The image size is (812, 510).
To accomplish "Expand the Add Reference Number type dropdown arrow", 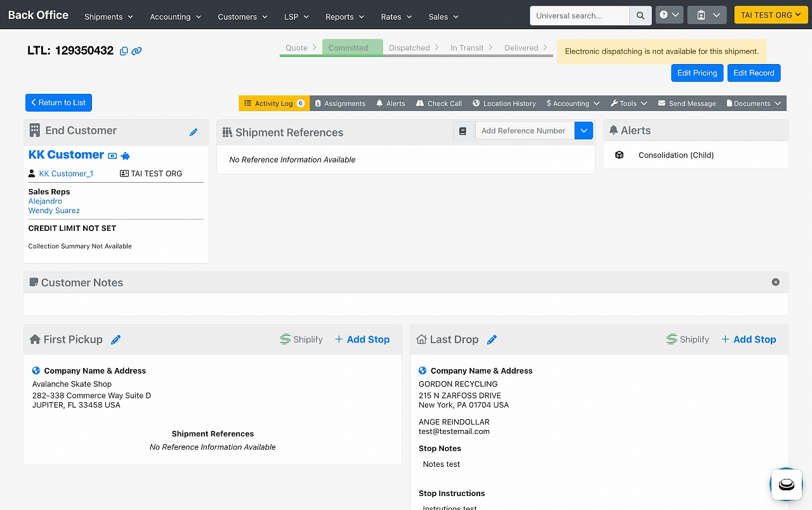I will [584, 131].
